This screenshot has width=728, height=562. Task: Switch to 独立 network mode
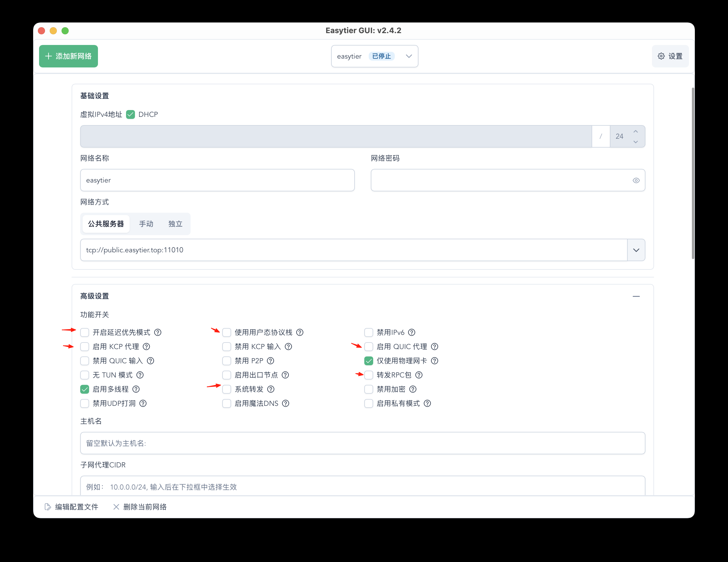coord(175,224)
